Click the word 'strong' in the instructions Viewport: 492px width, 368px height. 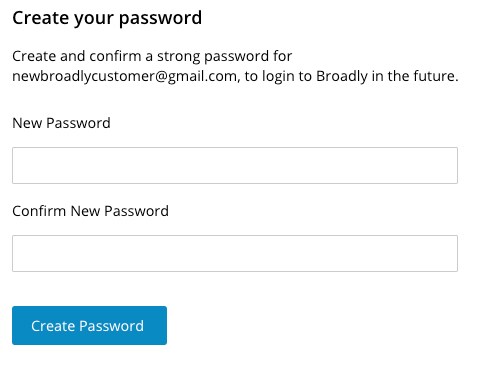coord(178,57)
